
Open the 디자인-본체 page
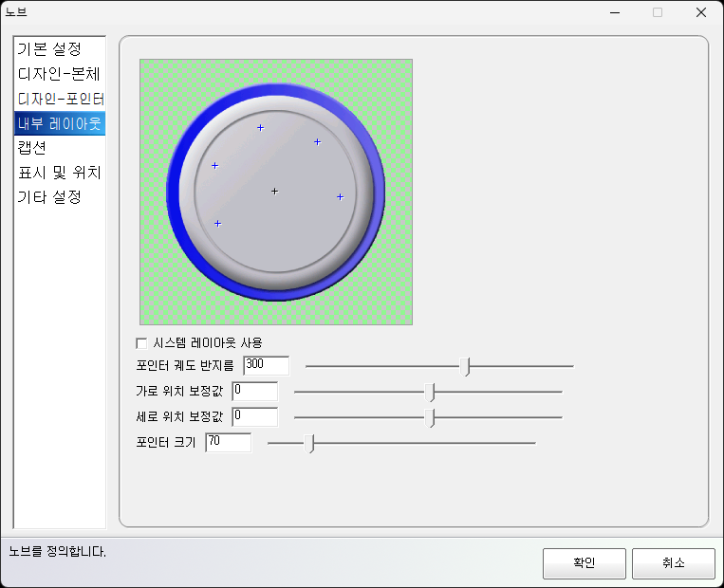[x=60, y=74]
